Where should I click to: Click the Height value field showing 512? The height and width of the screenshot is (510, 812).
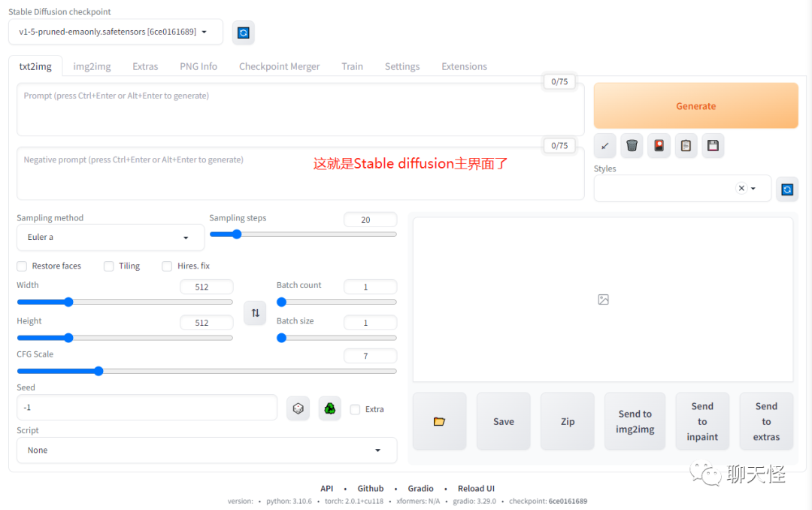pyautogui.click(x=207, y=323)
